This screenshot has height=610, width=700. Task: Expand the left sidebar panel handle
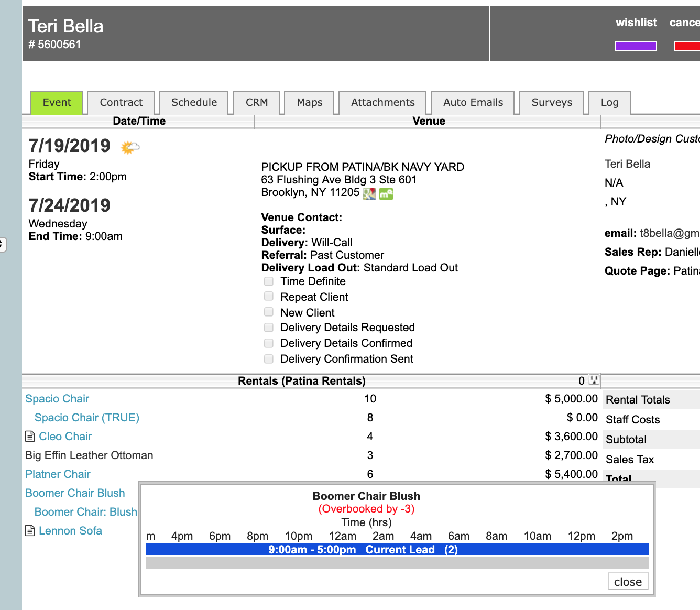coord(3,244)
